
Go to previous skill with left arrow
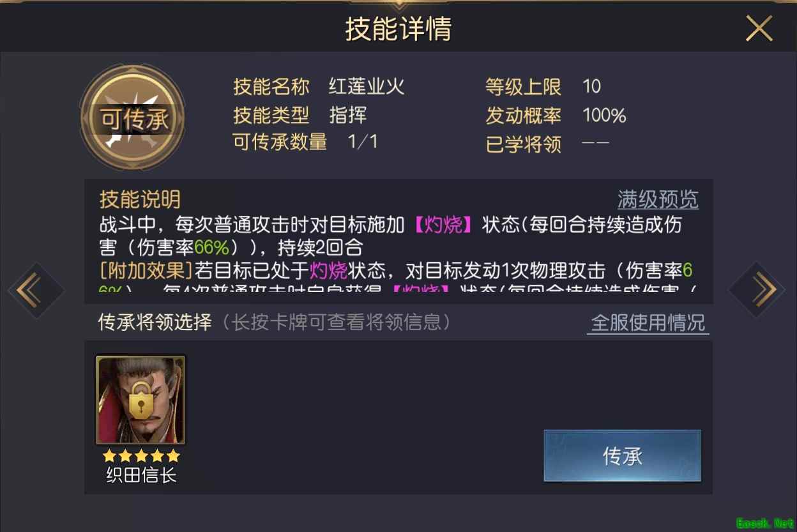[x=35, y=291]
